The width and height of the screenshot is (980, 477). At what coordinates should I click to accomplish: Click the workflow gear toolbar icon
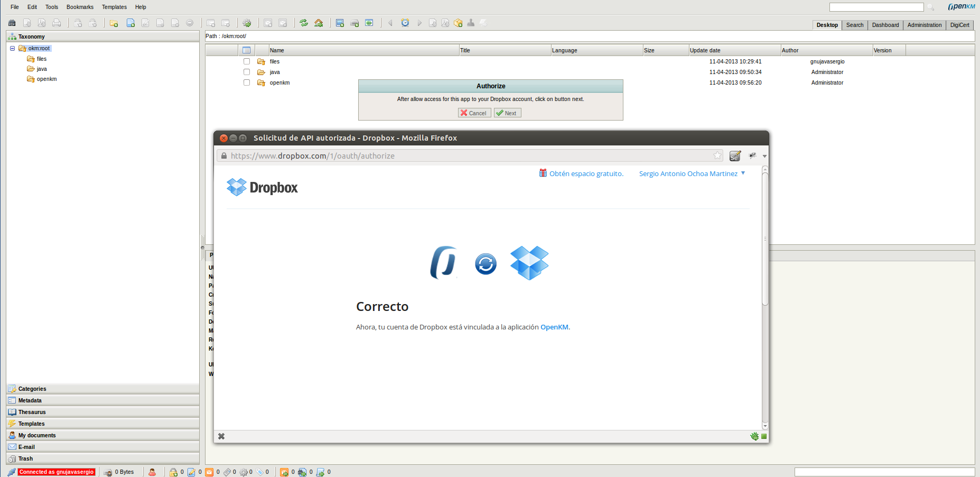coord(247,23)
